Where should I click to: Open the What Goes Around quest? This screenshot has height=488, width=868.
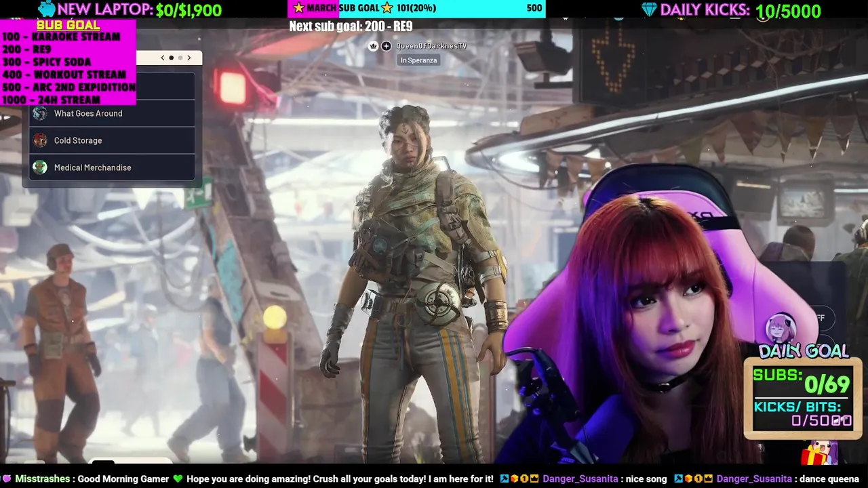[112, 113]
